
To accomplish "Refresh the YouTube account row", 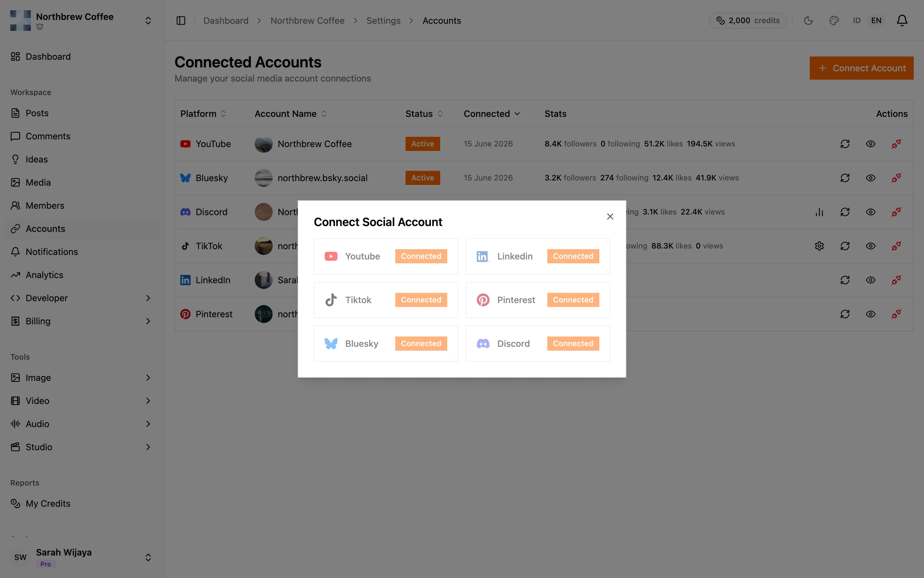I will 845,144.
